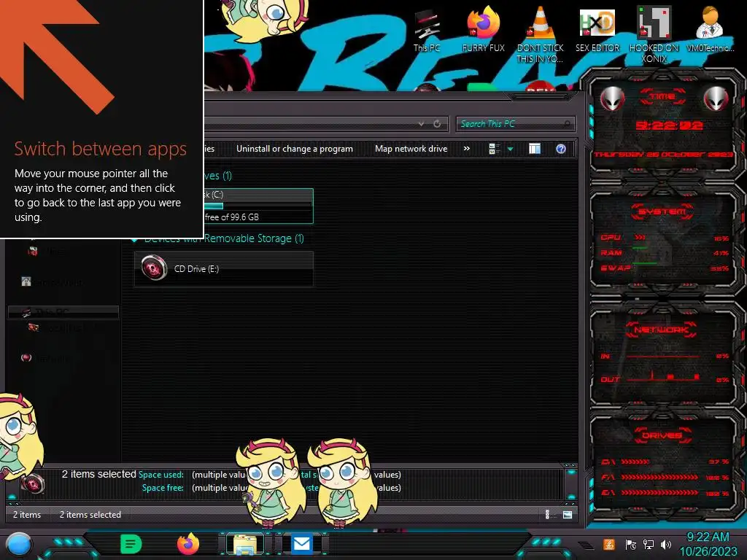
Task: Refresh the This PC explorer view
Action: click(x=437, y=124)
